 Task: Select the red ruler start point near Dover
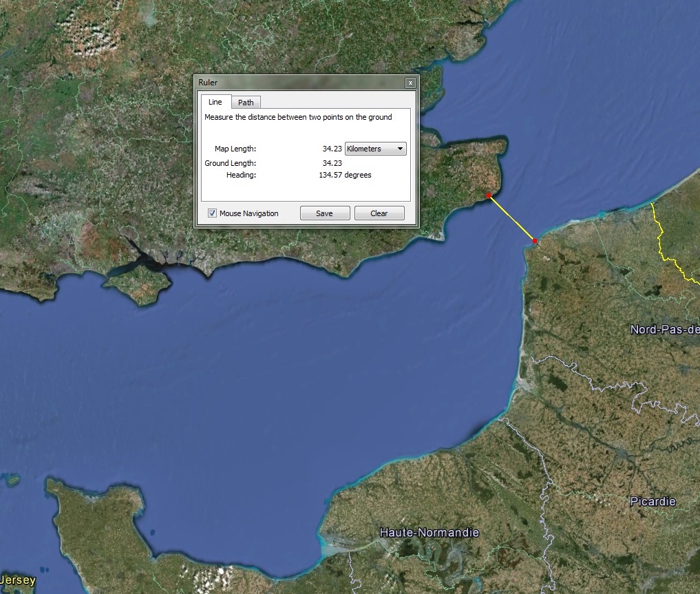pos(489,195)
